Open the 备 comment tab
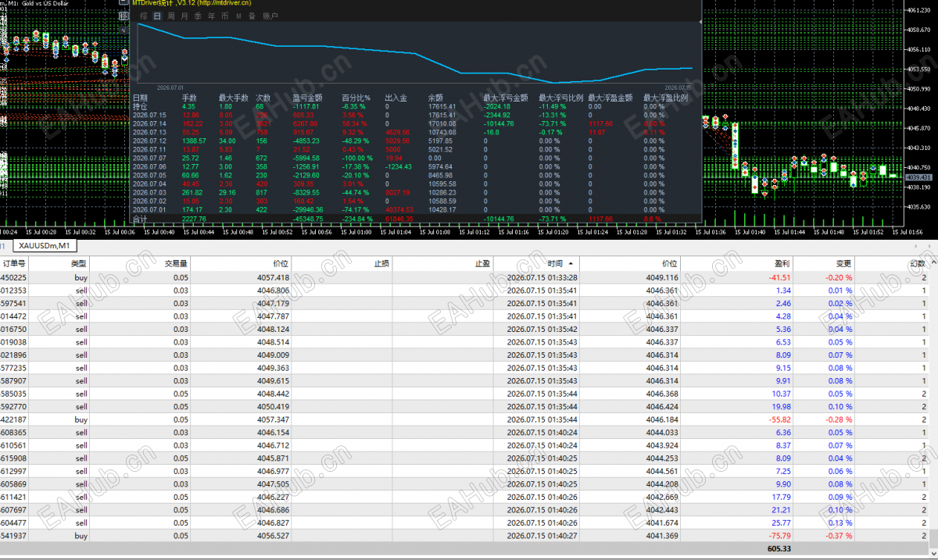Image resolution: width=938 pixels, height=560 pixels. (x=252, y=16)
